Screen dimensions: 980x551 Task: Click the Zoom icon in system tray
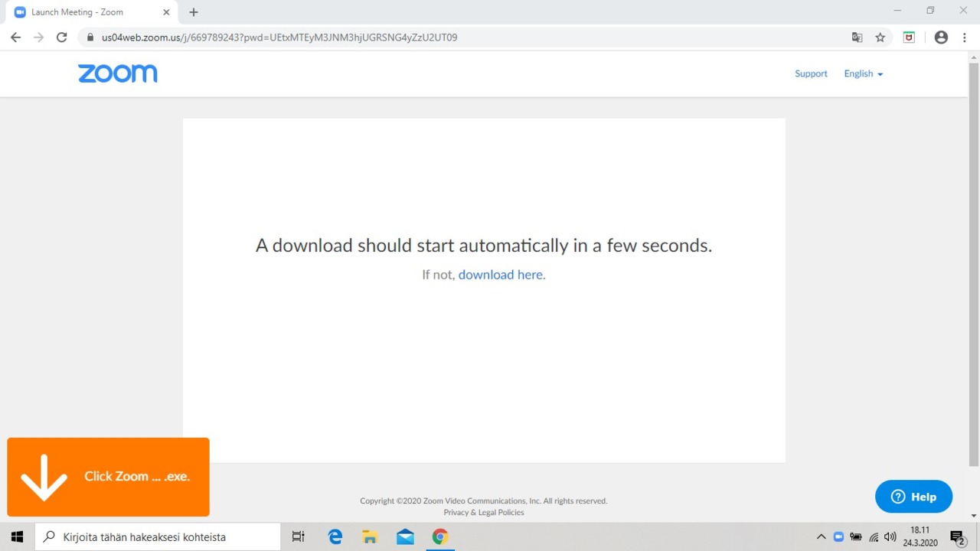838,537
